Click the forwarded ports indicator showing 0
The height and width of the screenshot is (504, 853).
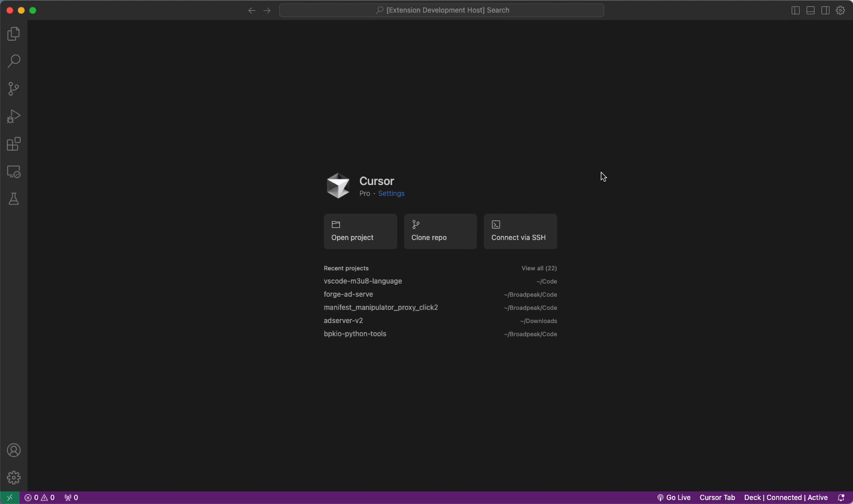[x=71, y=498]
